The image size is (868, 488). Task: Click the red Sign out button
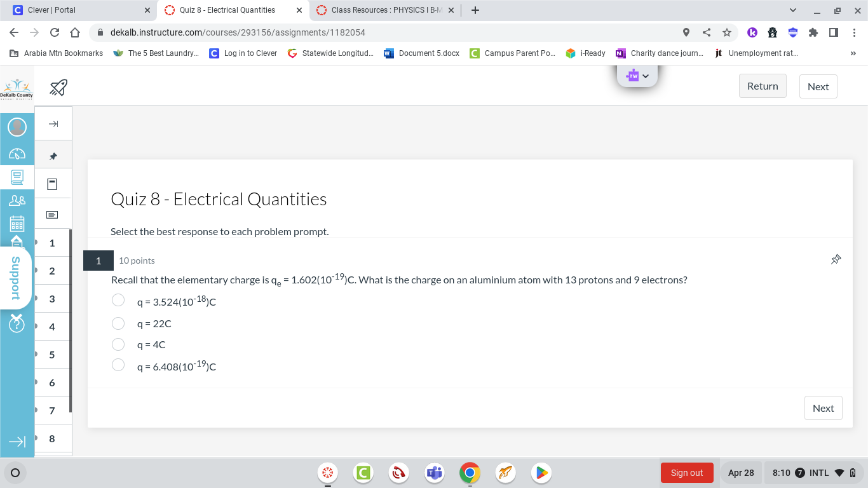687,472
